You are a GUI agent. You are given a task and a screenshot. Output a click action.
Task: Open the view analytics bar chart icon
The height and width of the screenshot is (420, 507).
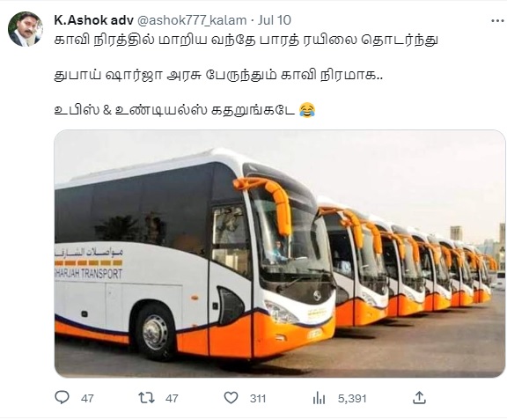click(319, 398)
